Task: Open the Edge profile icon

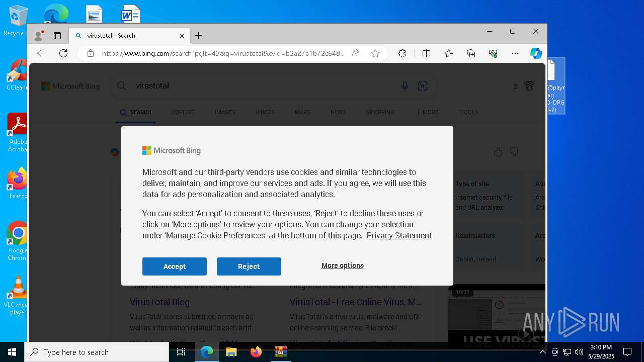Action: pos(39,36)
